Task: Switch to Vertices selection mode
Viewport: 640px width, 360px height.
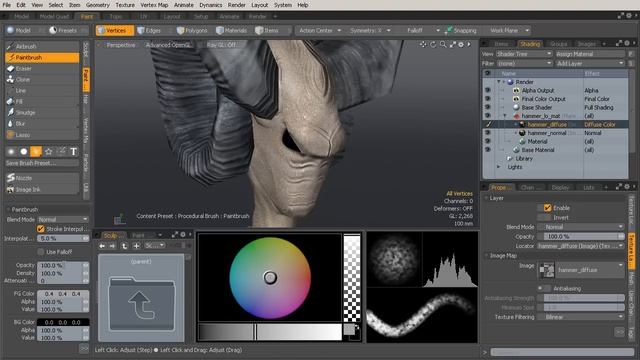Action: pos(115,31)
